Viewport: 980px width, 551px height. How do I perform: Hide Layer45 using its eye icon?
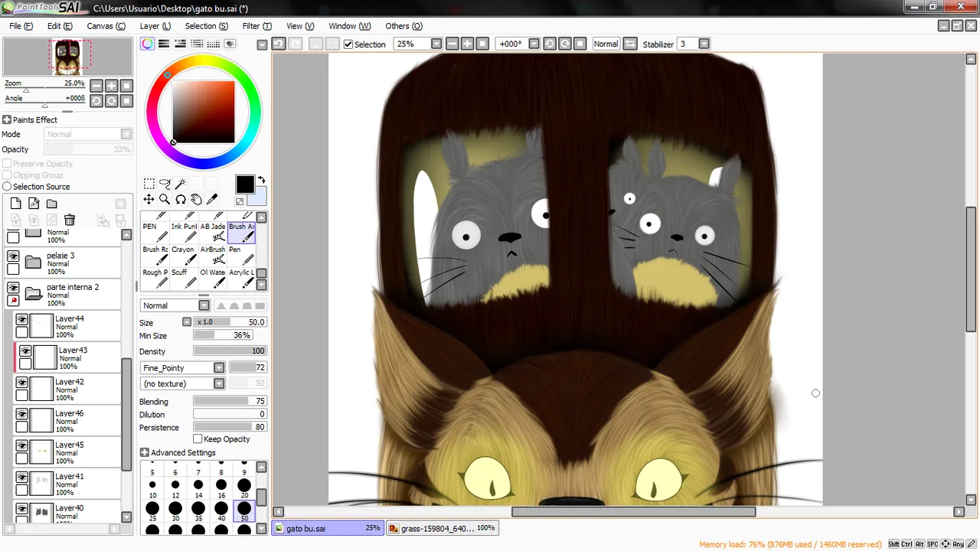pos(22,445)
